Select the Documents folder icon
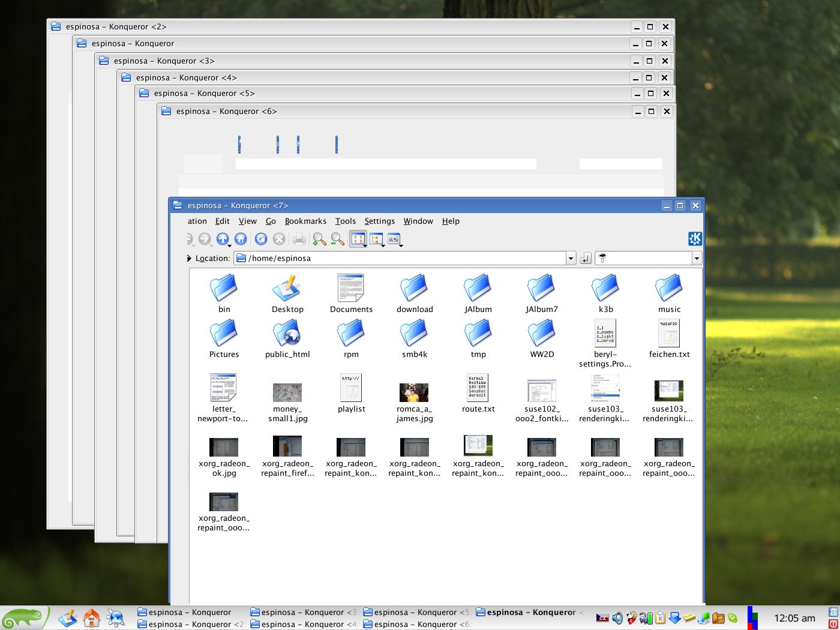Viewport: 840px width, 630px height. click(x=351, y=288)
